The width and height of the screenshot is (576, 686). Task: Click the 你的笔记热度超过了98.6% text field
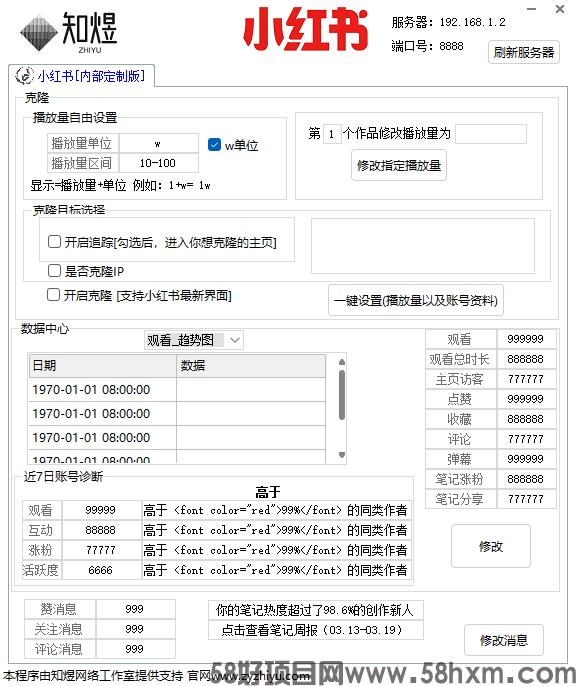tap(316, 610)
